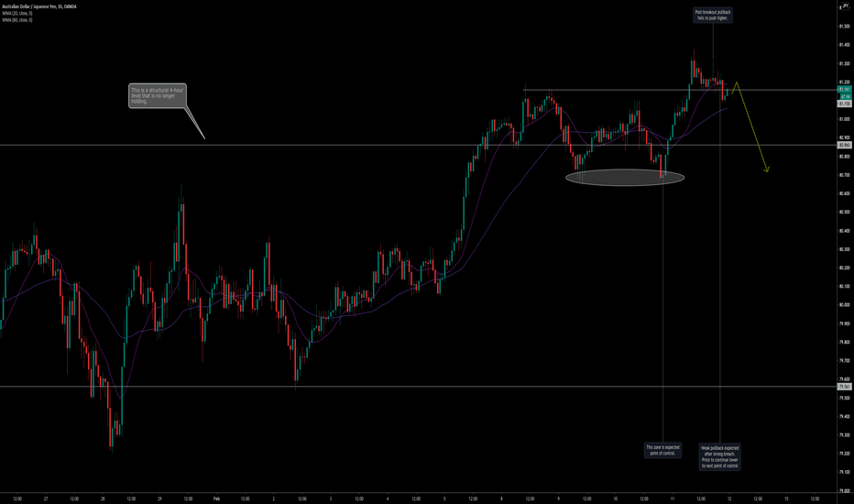Click the 'Feb' date label on time axis
The width and height of the screenshot is (854, 504).
click(216, 499)
